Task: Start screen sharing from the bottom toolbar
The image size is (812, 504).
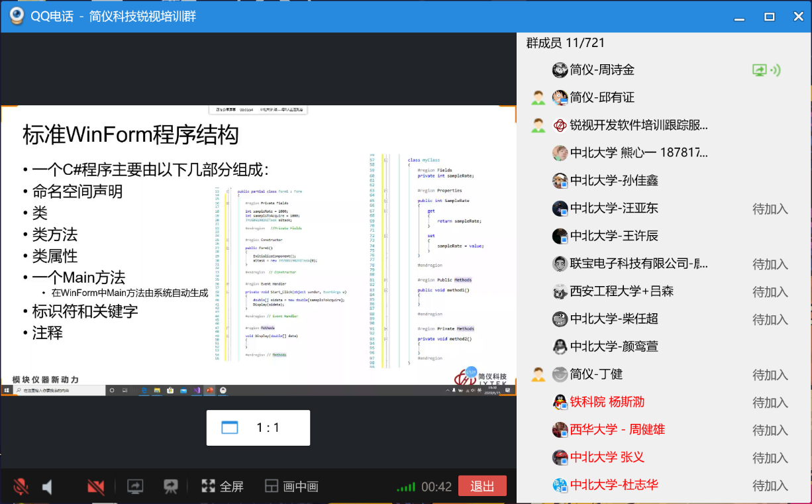Action: (135, 487)
